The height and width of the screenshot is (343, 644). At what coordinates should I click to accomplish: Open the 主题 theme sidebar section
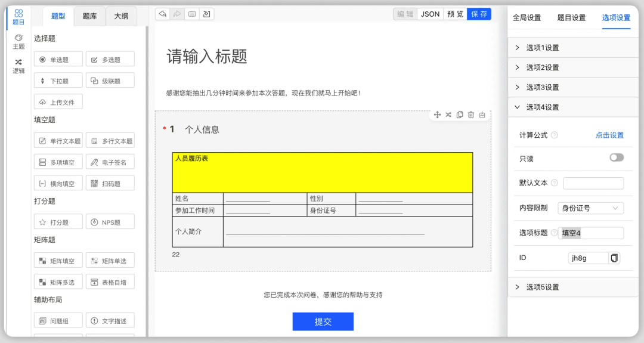tap(18, 42)
